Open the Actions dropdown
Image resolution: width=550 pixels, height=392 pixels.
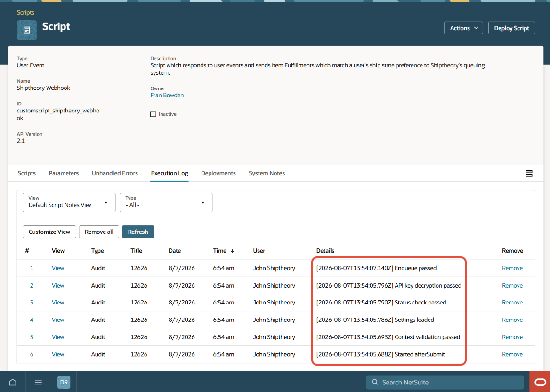point(463,28)
